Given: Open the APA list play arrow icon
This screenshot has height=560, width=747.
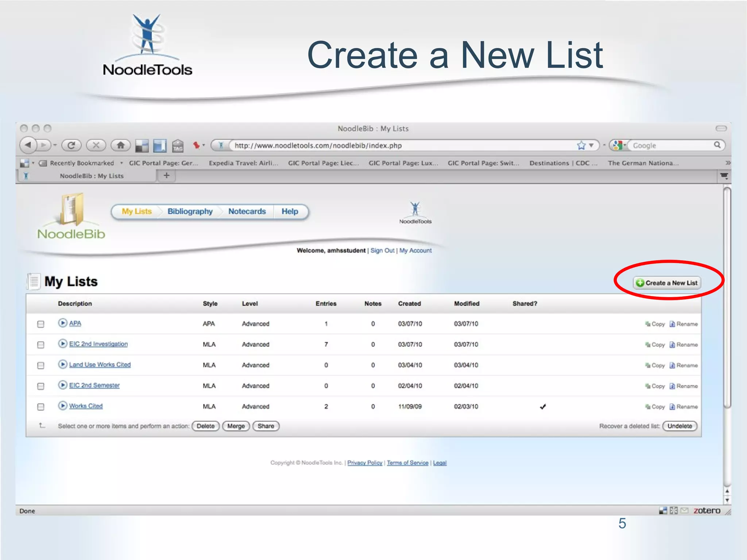Looking at the screenshot, I should (63, 323).
